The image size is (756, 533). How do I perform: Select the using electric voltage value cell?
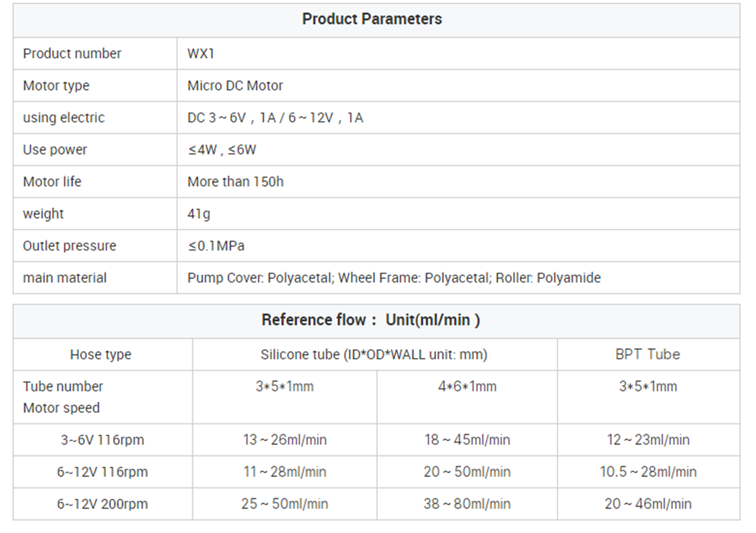[x=275, y=118]
